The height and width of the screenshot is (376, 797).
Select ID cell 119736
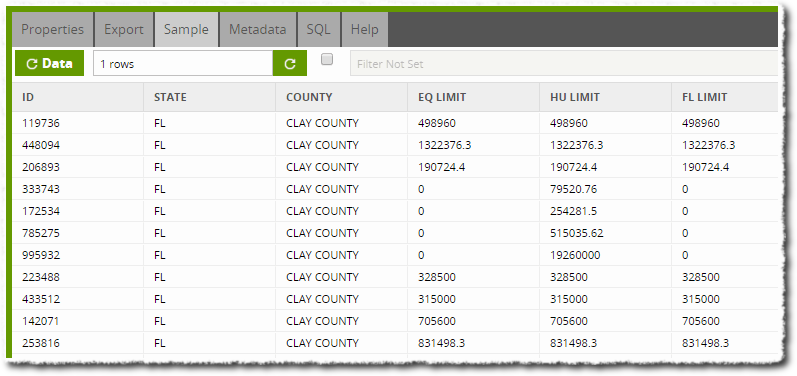41,123
